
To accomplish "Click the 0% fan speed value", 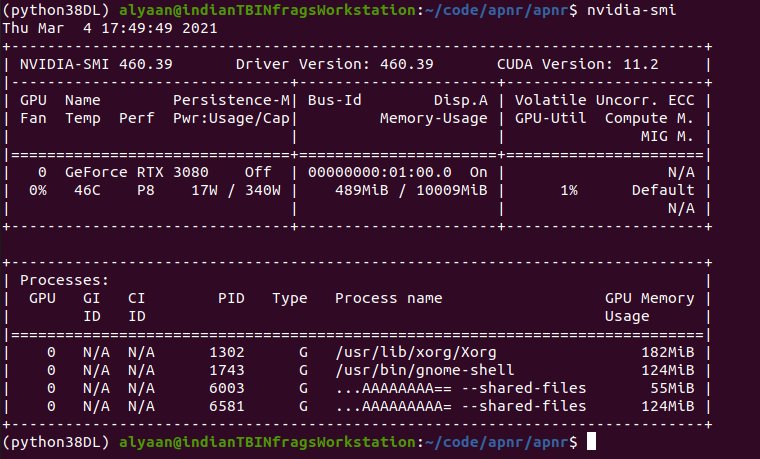I will coord(38,190).
